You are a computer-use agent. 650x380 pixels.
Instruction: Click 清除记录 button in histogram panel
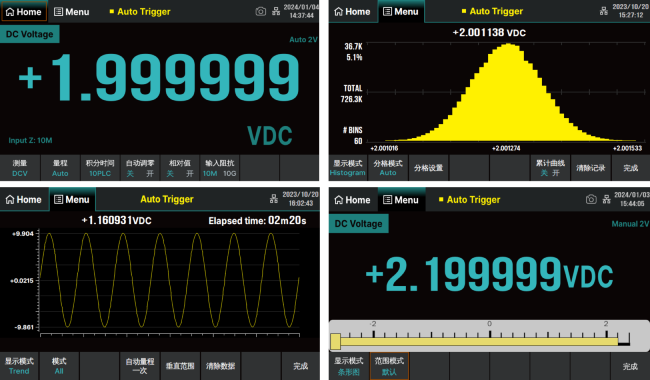point(590,168)
